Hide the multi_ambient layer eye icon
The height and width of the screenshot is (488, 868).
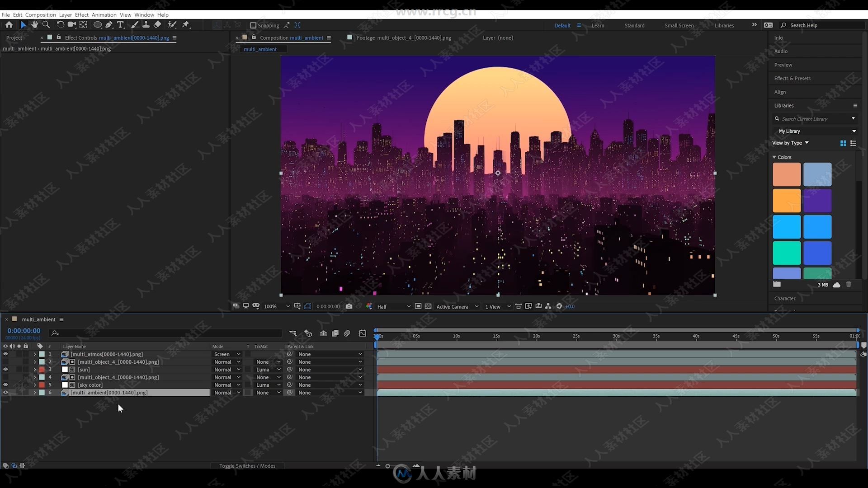pyautogui.click(x=6, y=393)
